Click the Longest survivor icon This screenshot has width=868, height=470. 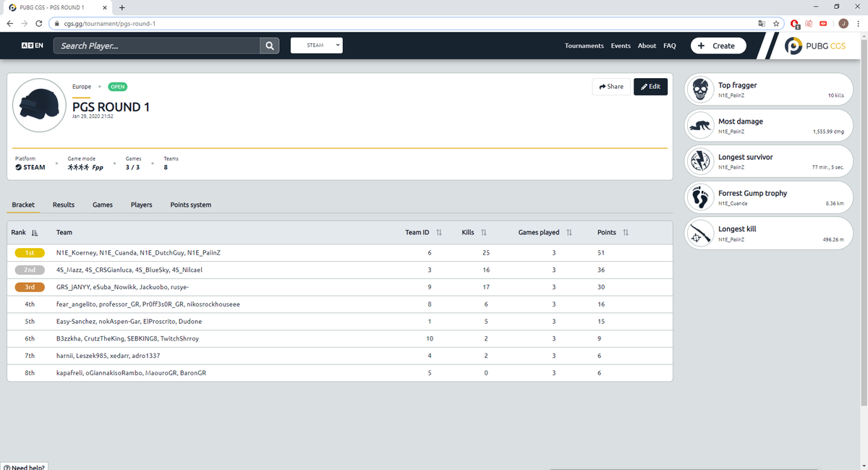pos(700,161)
